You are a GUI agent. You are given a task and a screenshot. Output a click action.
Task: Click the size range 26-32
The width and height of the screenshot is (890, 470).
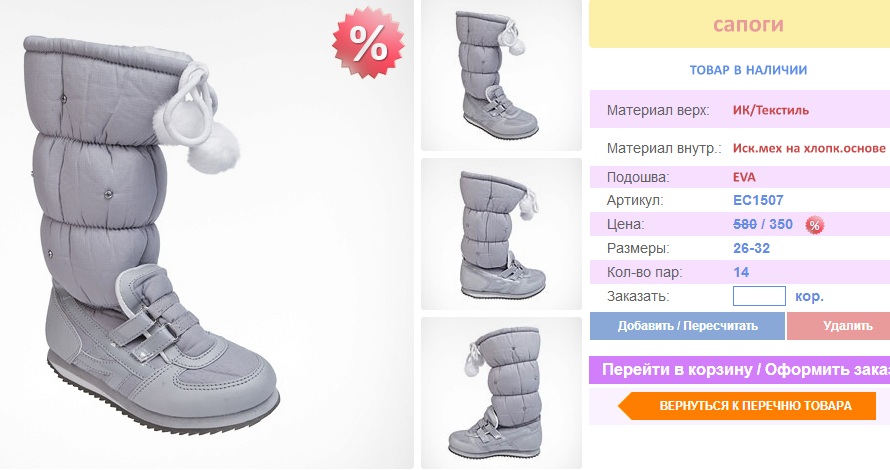click(752, 248)
